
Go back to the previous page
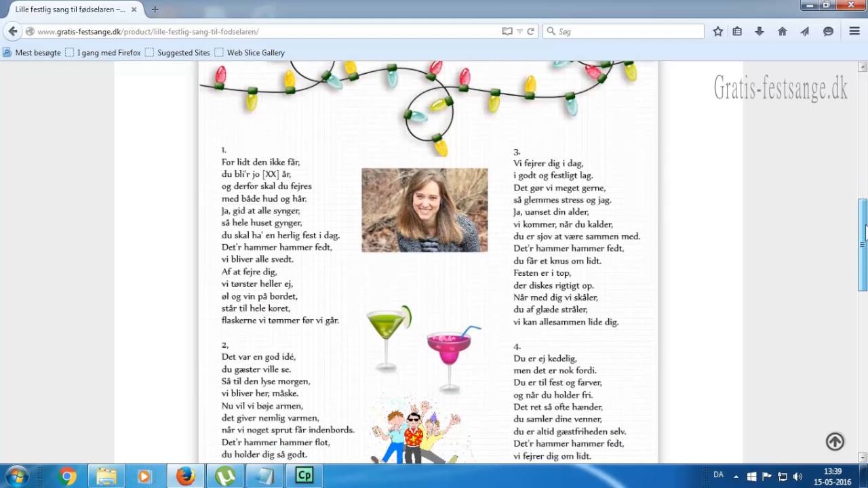click(x=12, y=31)
